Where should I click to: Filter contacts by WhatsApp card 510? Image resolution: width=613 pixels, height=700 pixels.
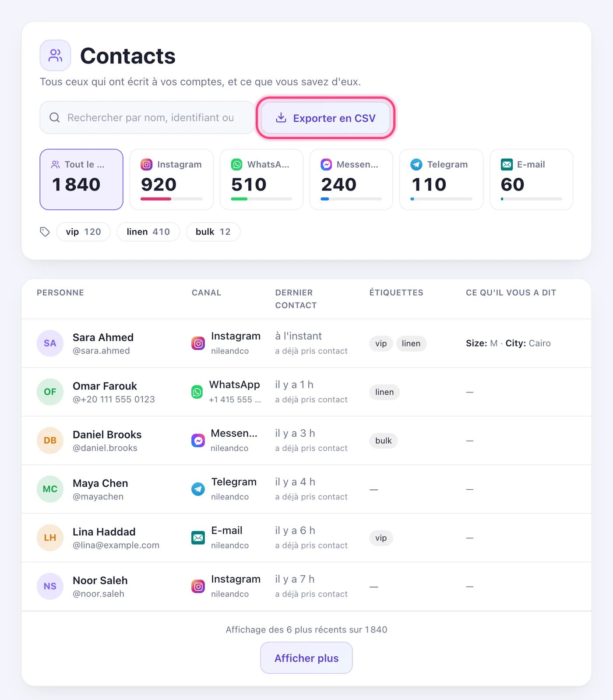261,180
